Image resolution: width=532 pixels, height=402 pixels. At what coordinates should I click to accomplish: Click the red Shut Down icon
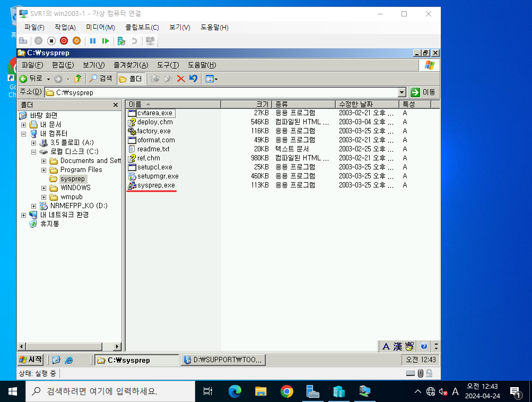(64, 41)
